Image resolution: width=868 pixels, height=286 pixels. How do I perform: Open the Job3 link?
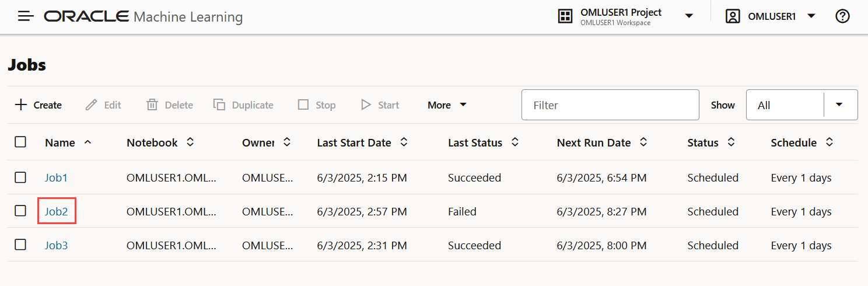[x=57, y=245]
